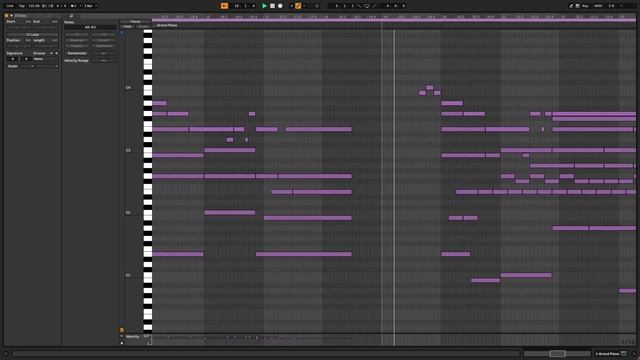Click the Velocity lane label
The height and width of the screenshot is (360, 640).
click(x=133, y=337)
